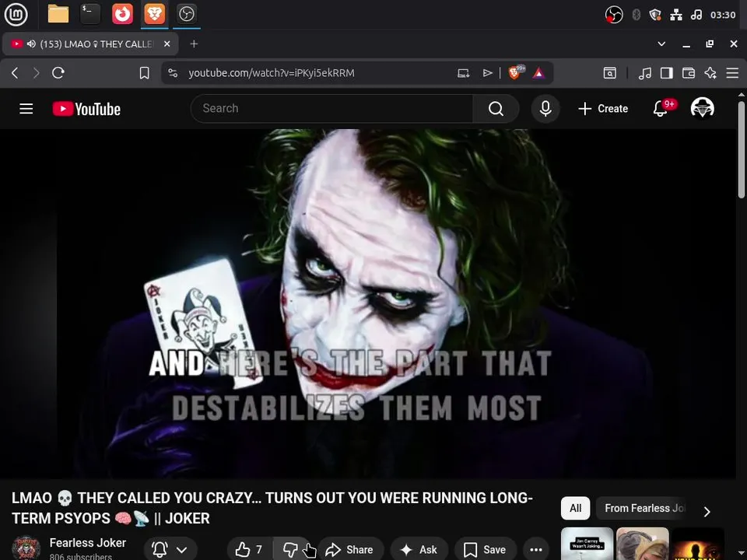Dislike this video
This screenshot has width=747, height=560.
pos(290,550)
